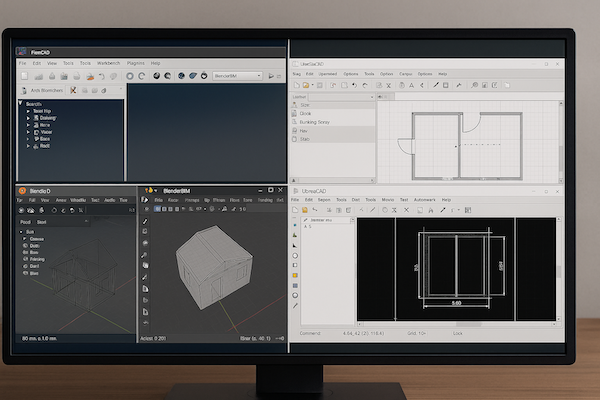Click the Commend input in UbreaCAD status bar
This screenshot has width=600, height=400.
tap(310, 333)
